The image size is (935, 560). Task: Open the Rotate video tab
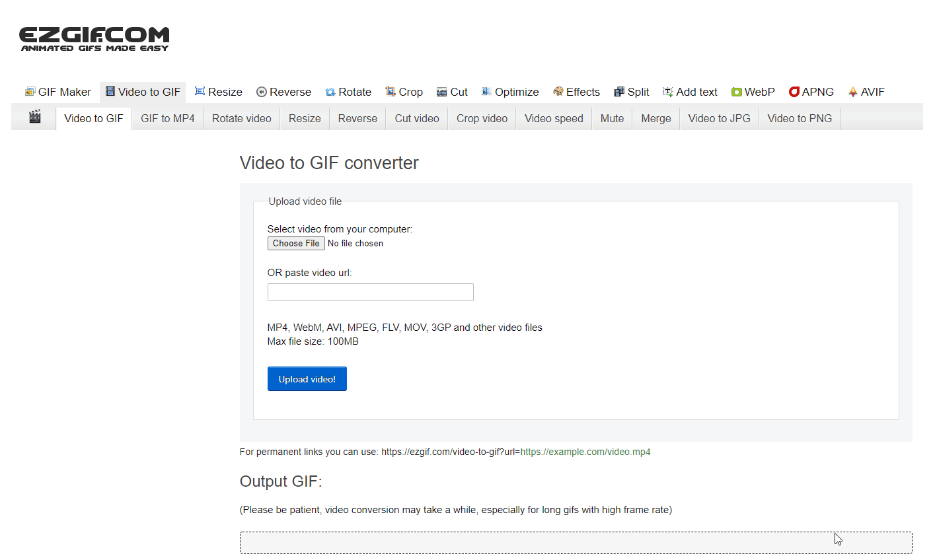coord(242,119)
